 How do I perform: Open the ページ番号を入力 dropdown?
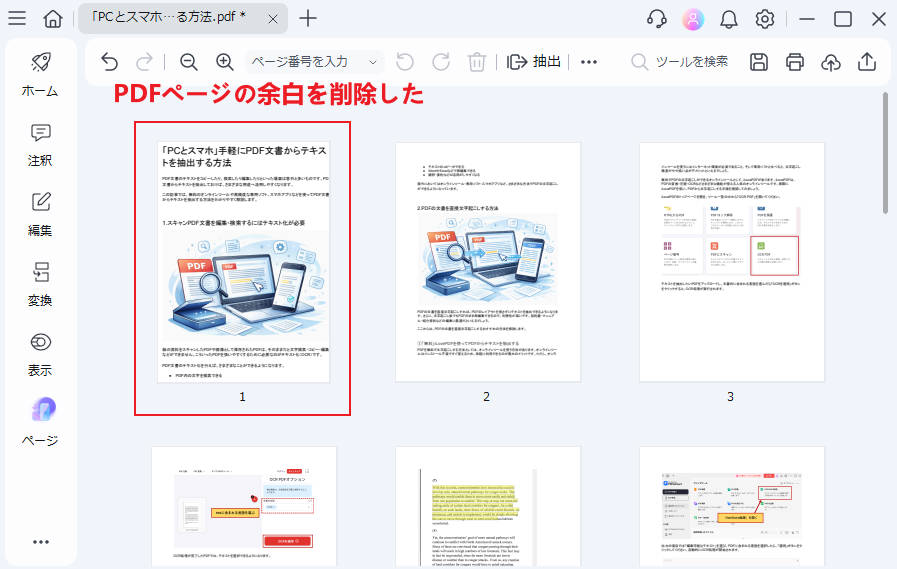click(314, 62)
